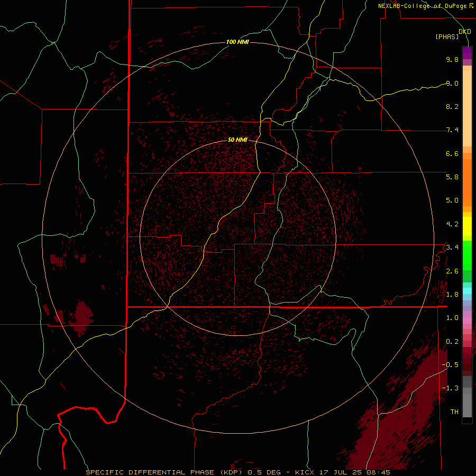Click the 1.8 value on the color scale
This screenshot has height=476, width=476.
(x=452, y=295)
